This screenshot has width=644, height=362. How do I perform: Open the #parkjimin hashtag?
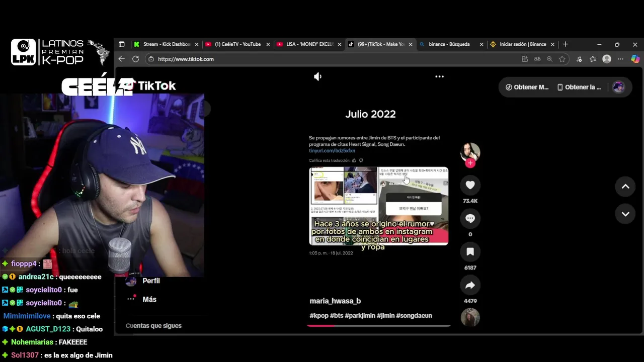click(360, 315)
